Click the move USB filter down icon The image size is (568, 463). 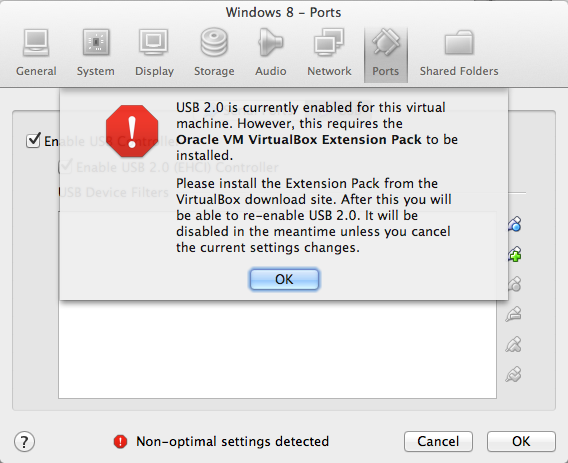pyautogui.click(x=514, y=374)
